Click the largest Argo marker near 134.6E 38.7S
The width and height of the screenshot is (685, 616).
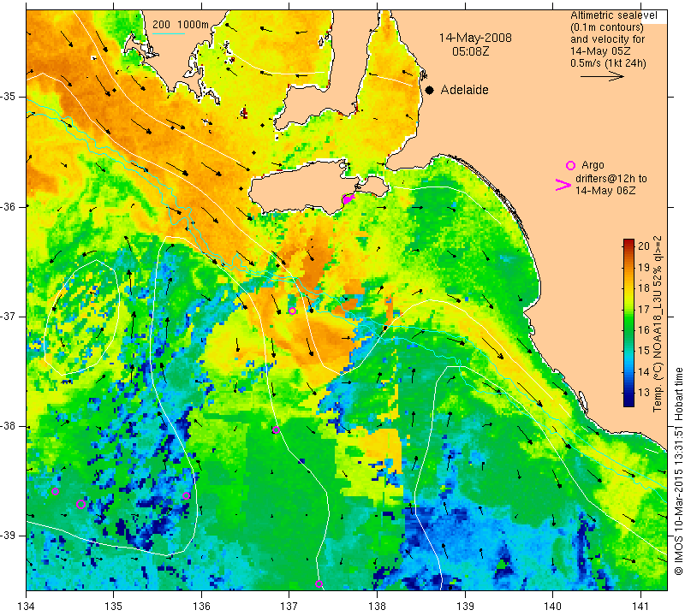click(x=80, y=504)
